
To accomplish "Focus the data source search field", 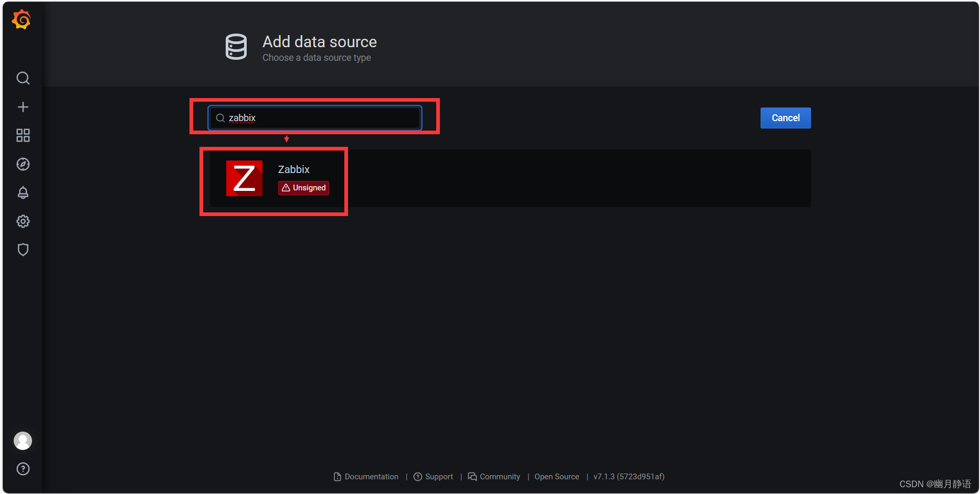I will point(315,118).
